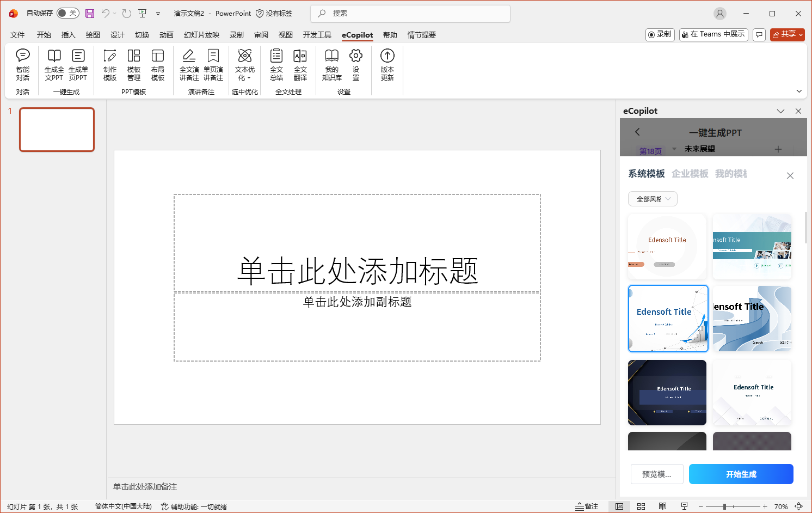Image resolution: width=812 pixels, height=513 pixels.
Task: Start screen recording with 录制
Action: click(659, 34)
